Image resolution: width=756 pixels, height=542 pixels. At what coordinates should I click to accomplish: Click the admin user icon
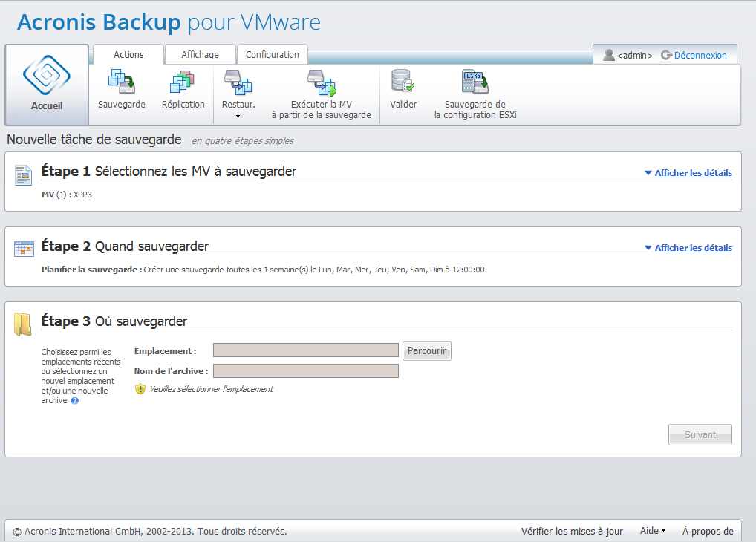609,55
